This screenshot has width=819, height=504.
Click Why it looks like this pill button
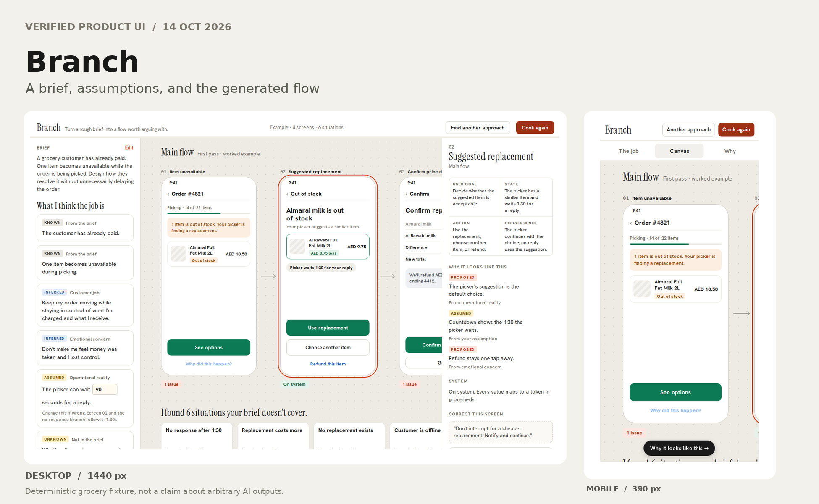[679, 449]
